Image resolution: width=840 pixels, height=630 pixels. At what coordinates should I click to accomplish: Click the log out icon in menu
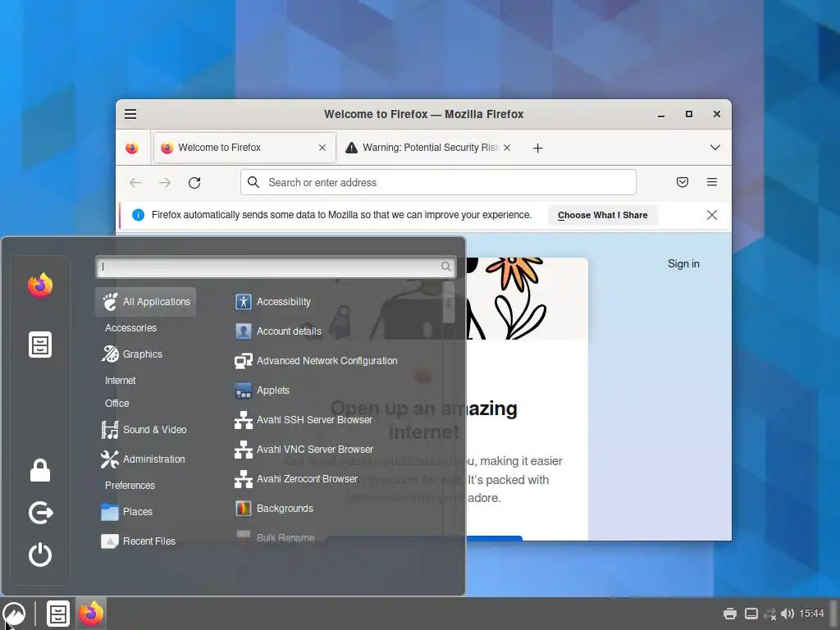click(41, 513)
